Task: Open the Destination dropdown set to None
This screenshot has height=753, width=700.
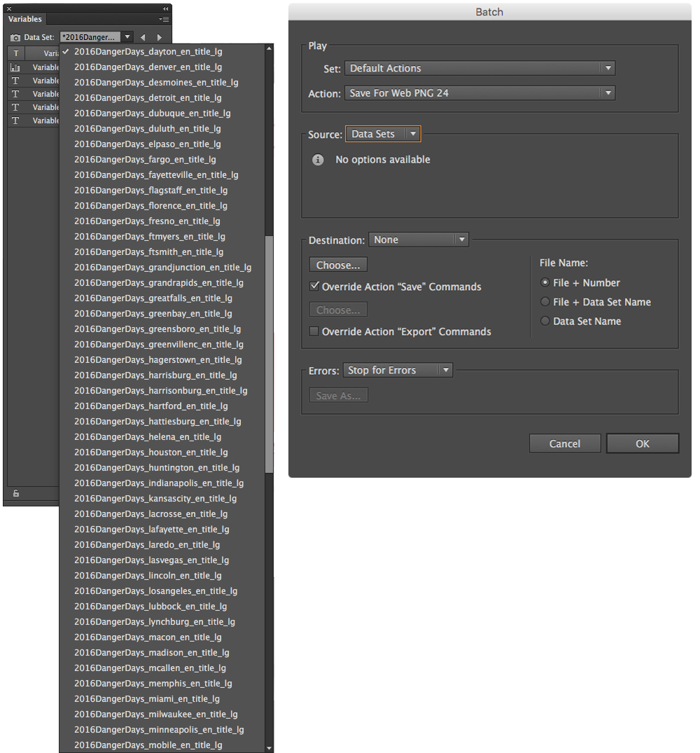Action: tap(419, 240)
